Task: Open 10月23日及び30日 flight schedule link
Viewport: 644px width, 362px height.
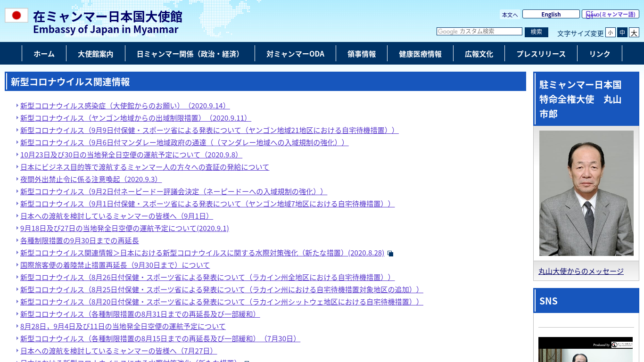Action: [x=131, y=155]
